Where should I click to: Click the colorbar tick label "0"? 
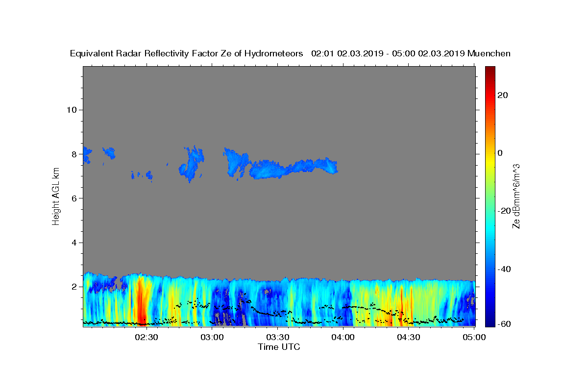(500, 153)
